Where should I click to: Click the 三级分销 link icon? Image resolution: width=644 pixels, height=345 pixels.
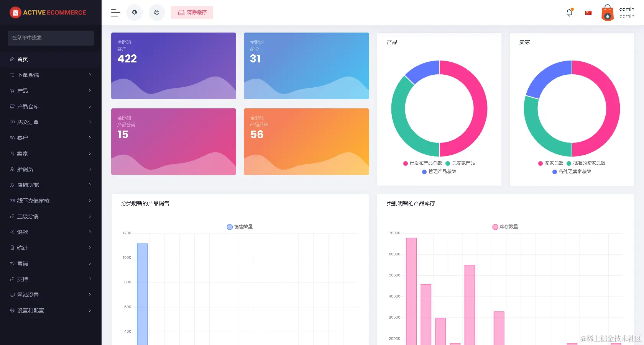point(12,216)
